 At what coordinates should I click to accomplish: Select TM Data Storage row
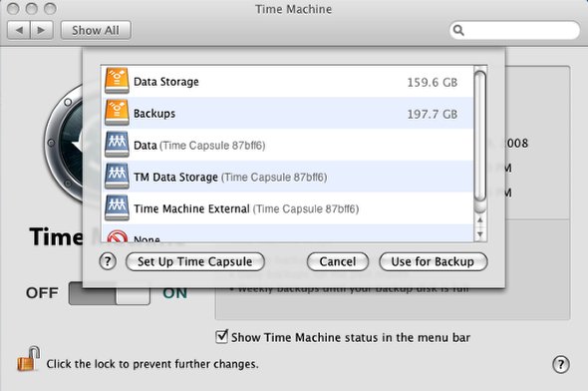point(287,178)
